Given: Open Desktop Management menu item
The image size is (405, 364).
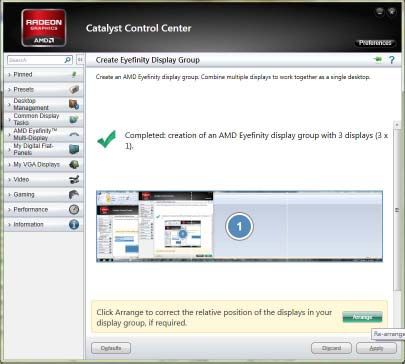Looking at the screenshot, I should [x=43, y=104].
